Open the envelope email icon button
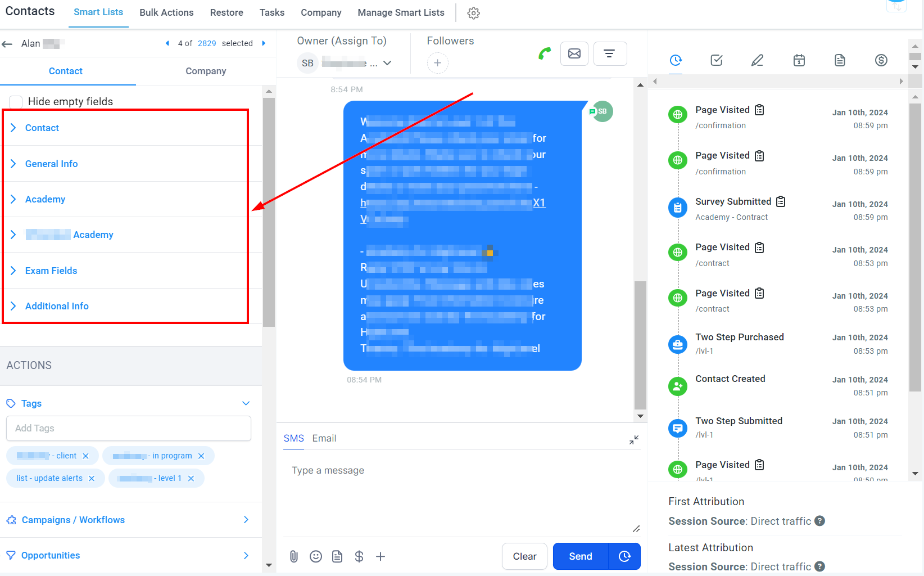The image size is (924, 576). pyautogui.click(x=574, y=53)
